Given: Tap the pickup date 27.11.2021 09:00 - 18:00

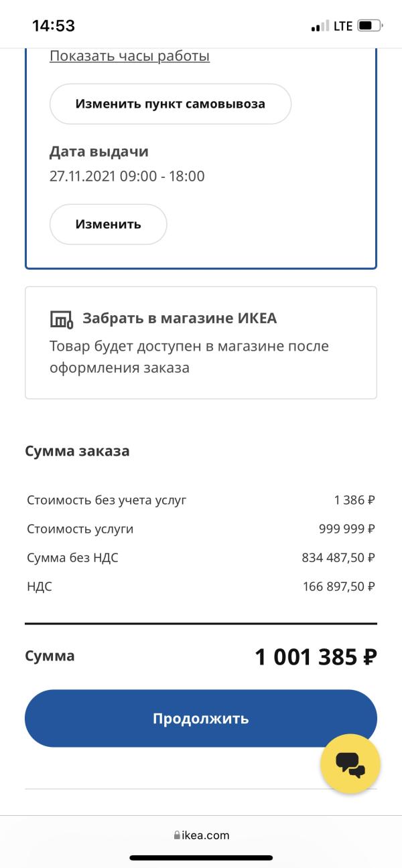Looking at the screenshot, I should pyautogui.click(x=127, y=177).
